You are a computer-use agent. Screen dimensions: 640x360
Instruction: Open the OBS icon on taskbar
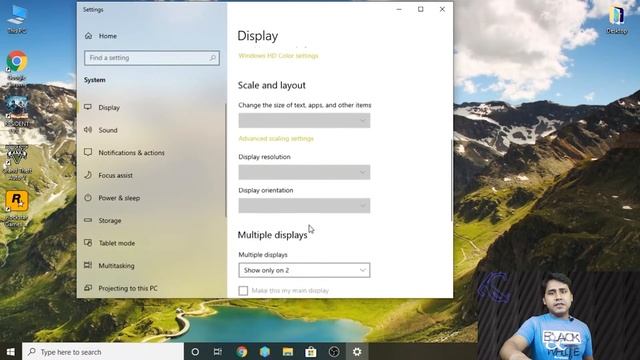[334, 352]
